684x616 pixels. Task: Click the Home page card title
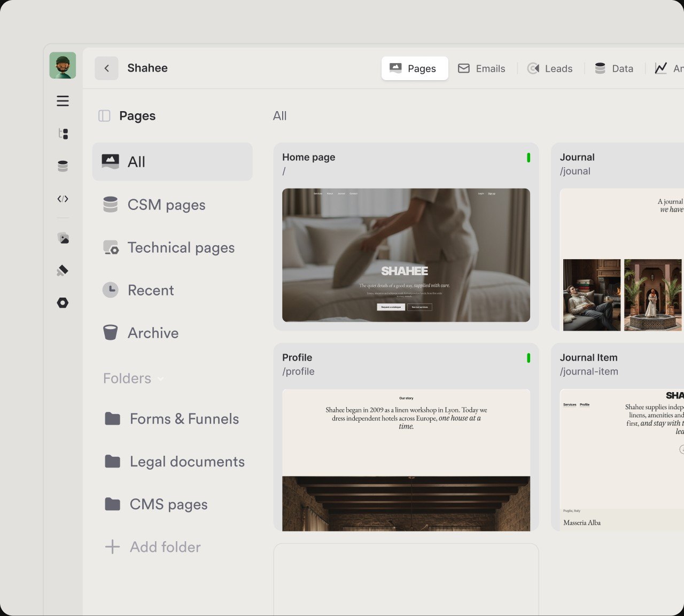coord(309,157)
